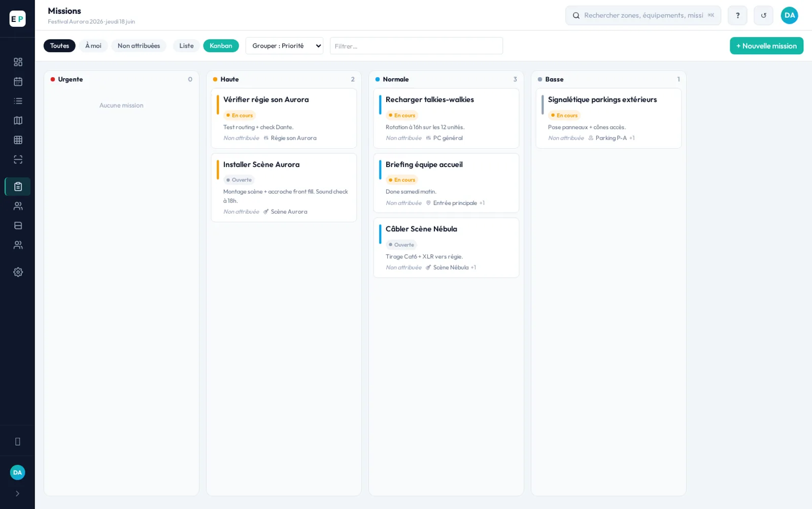This screenshot has width=812, height=509.
Task: Click the Normale column header
Action: [x=446, y=79]
